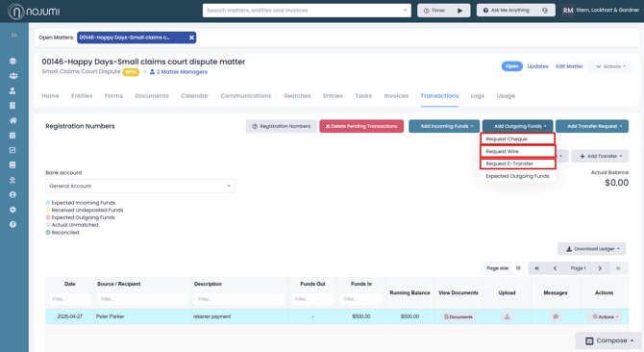Choose Request Cheque from menu
Viewport: 644px width, 352px height.
point(517,138)
